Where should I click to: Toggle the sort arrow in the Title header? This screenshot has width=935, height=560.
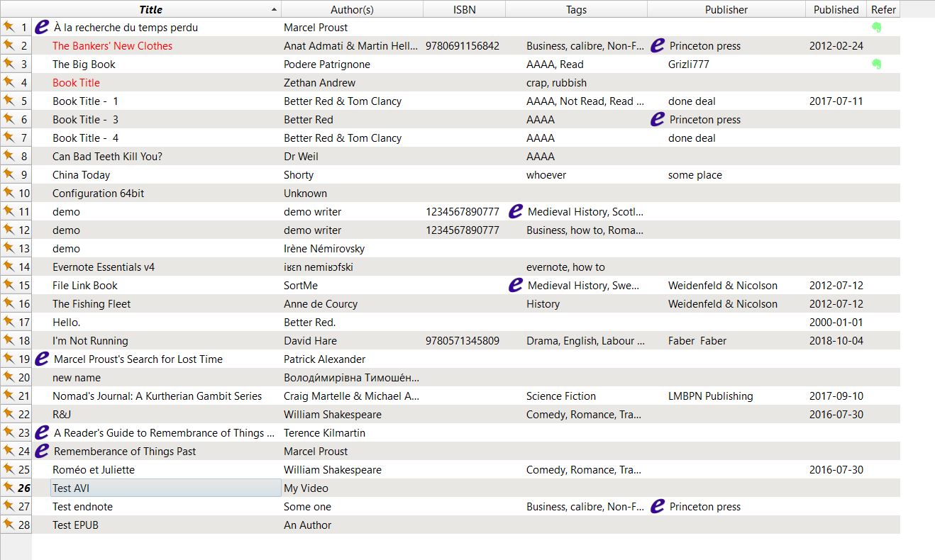click(274, 10)
